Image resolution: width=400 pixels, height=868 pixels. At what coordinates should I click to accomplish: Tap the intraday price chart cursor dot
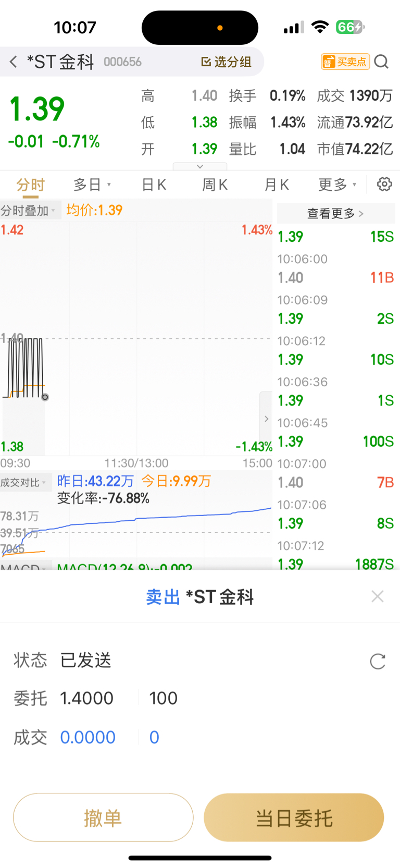[45, 397]
